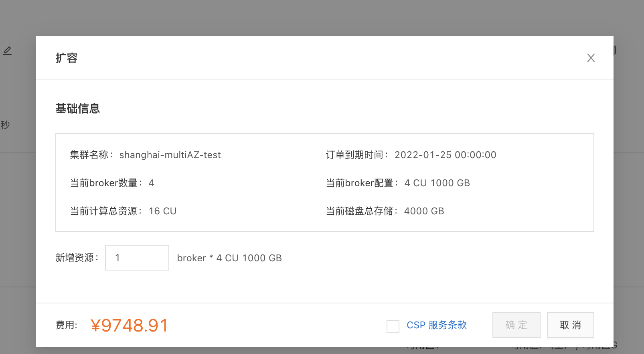Click the 当前磁盘总存储 value 4000 GB

pyautogui.click(x=424, y=211)
